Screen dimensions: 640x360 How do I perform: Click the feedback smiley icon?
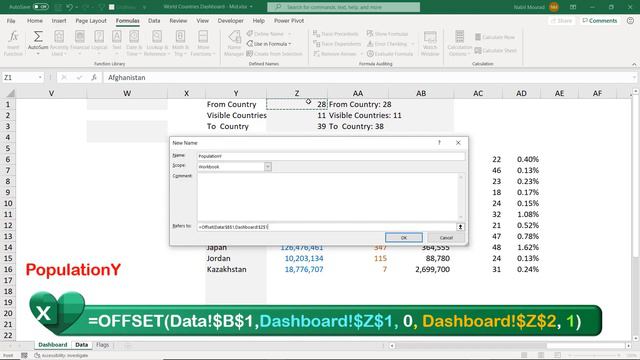(630, 20)
